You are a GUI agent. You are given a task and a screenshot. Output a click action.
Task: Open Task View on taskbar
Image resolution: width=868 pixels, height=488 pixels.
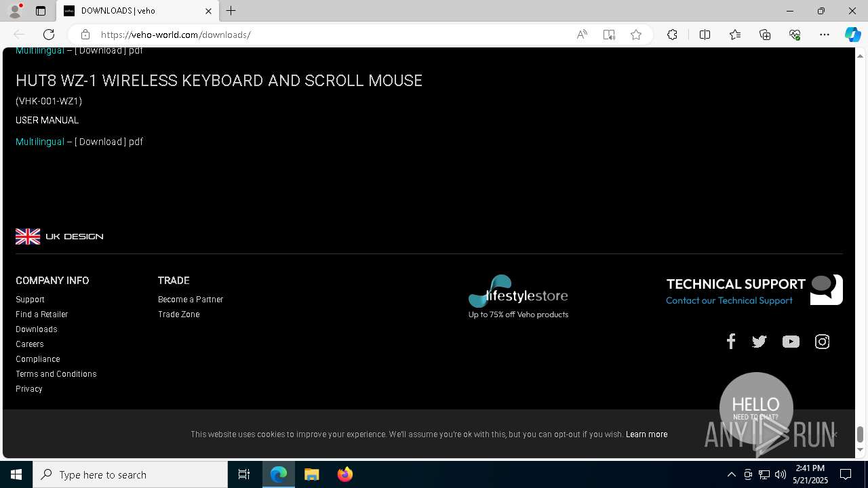(244, 474)
